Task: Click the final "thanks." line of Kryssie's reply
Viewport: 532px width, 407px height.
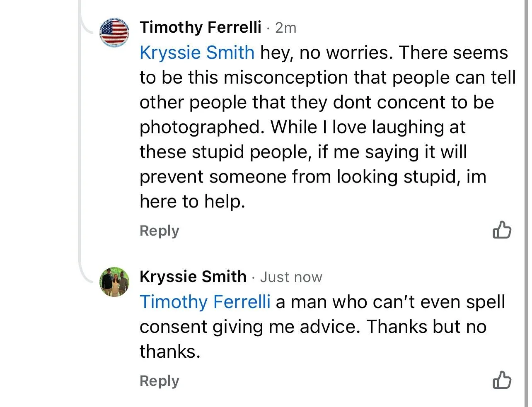Action: [170, 352]
